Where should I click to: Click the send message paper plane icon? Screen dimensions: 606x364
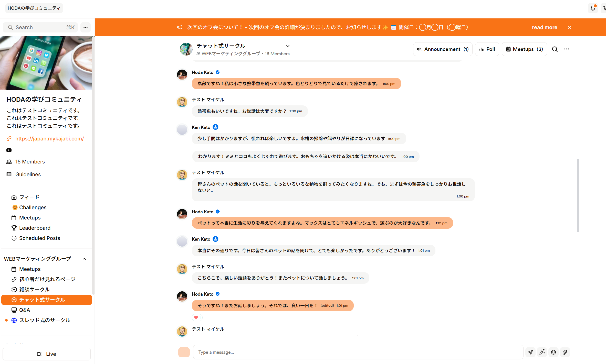530,352
